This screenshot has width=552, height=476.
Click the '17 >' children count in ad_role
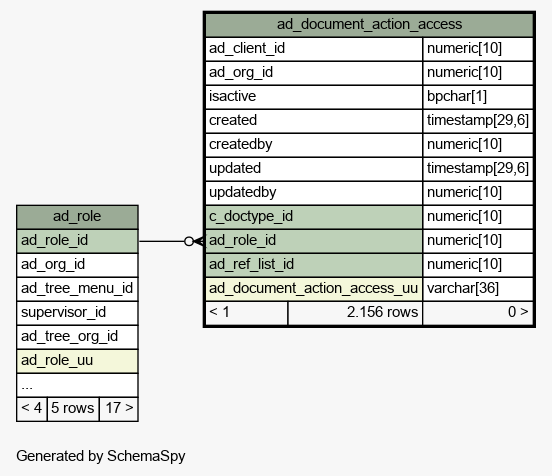pos(119,409)
